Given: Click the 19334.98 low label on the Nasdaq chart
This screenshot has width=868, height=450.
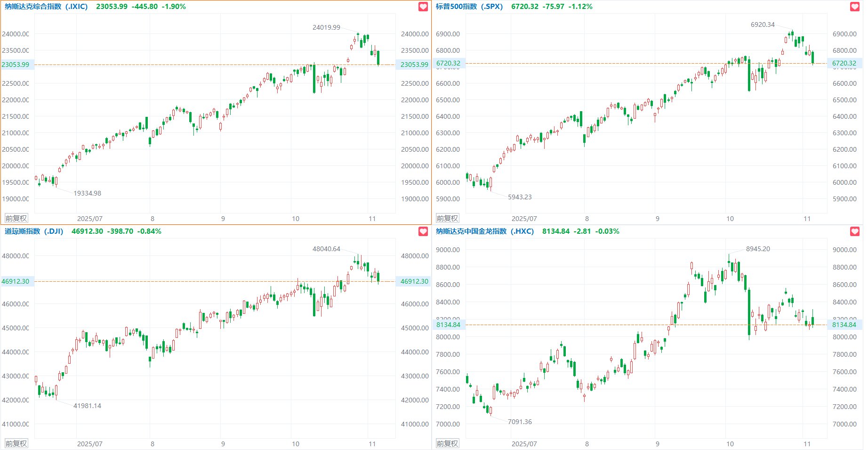Looking at the screenshot, I should tap(87, 193).
